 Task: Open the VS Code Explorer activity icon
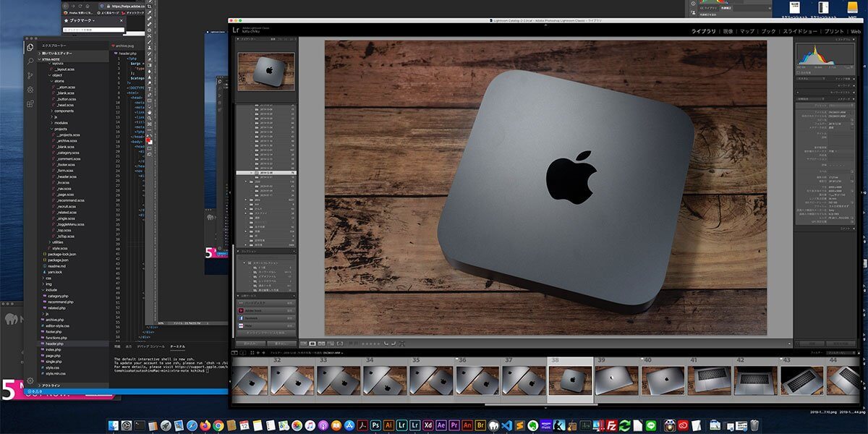(x=30, y=47)
